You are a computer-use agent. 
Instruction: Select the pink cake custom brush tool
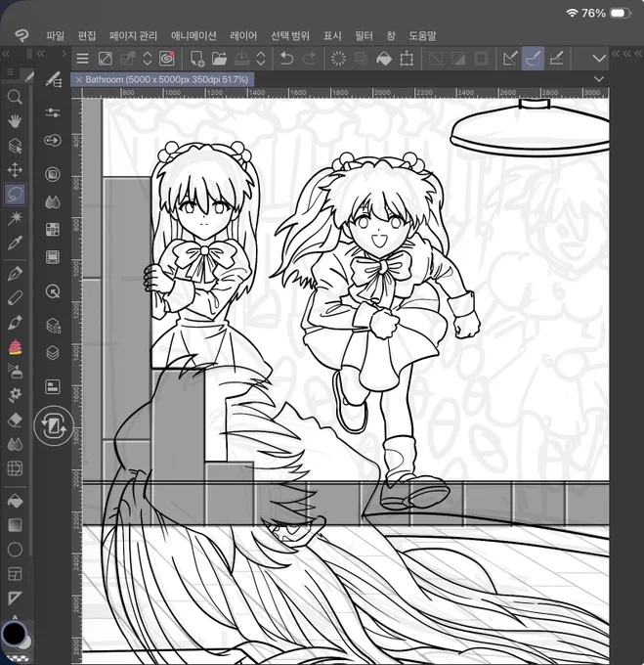(15, 347)
